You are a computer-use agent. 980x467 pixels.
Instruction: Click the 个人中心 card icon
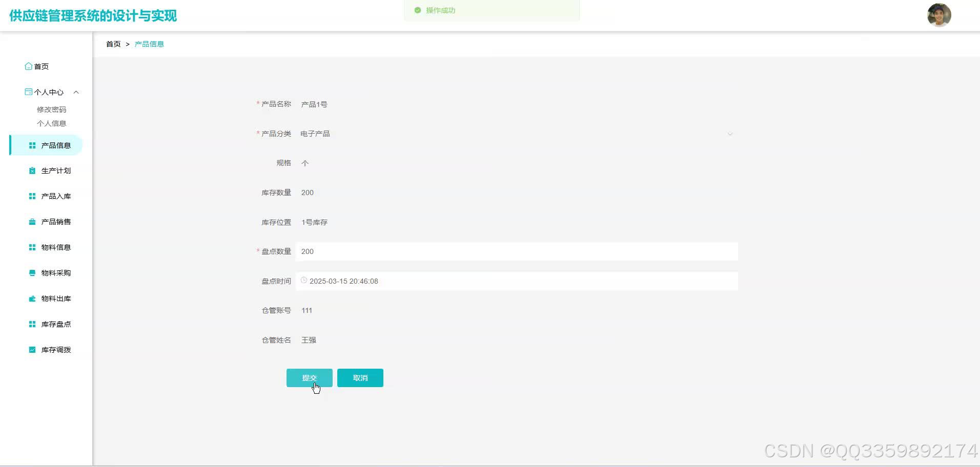(29, 92)
